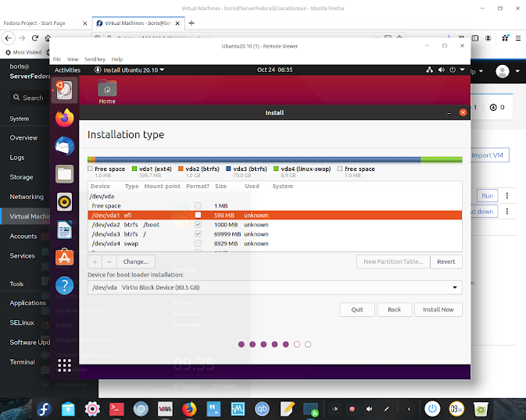The height and width of the screenshot is (420, 526).
Task: Open settings gear icon in bottom taskbar
Action: 92,409
